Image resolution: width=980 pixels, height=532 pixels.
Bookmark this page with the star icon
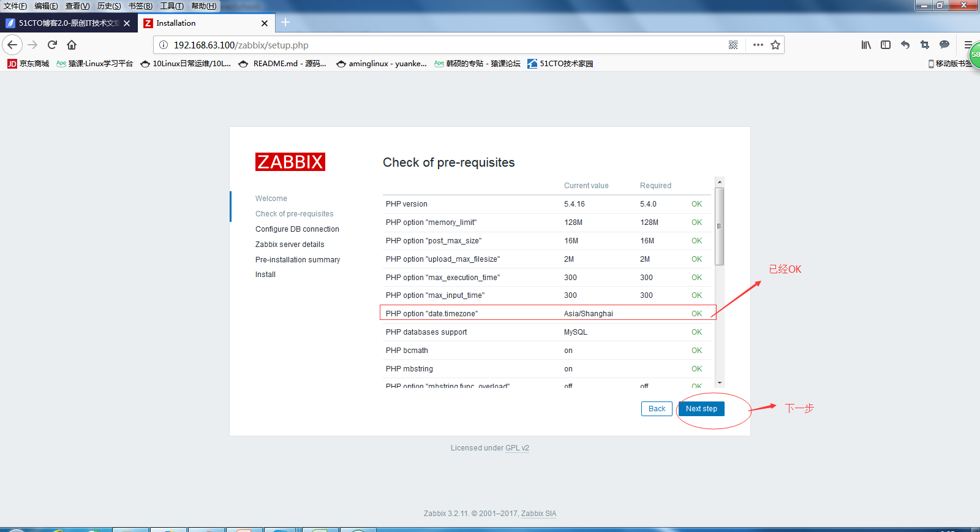point(775,45)
